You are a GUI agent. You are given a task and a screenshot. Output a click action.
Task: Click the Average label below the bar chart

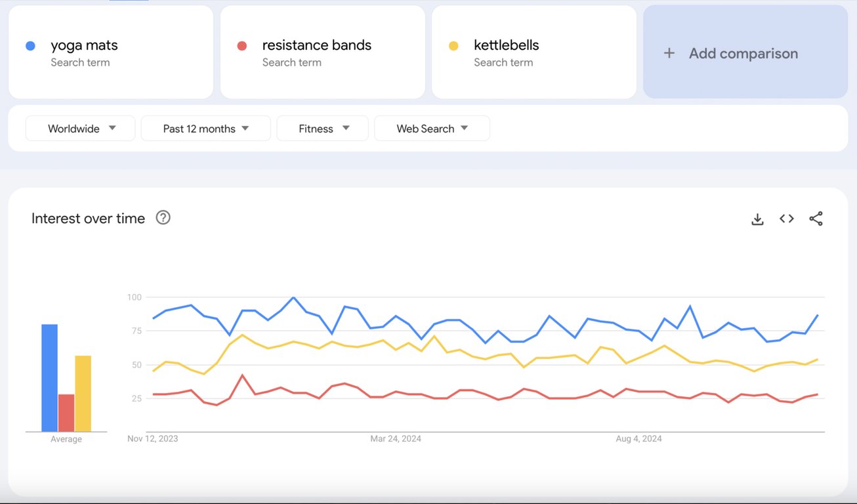click(66, 438)
